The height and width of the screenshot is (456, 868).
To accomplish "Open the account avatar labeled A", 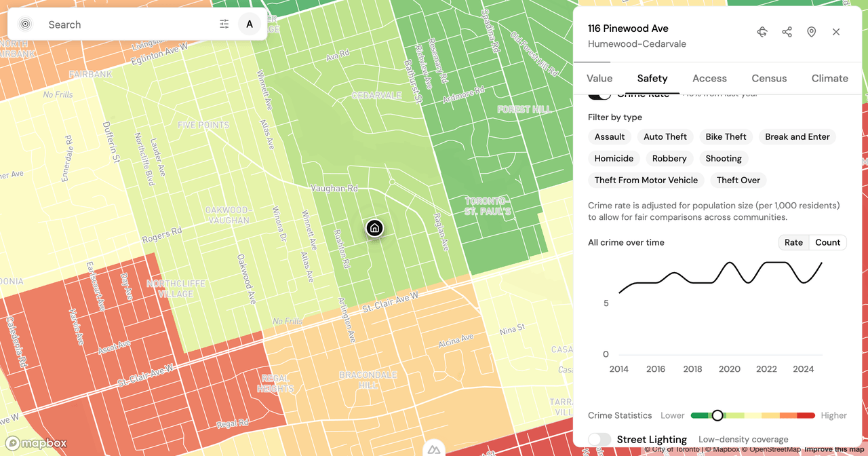I will tap(250, 24).
